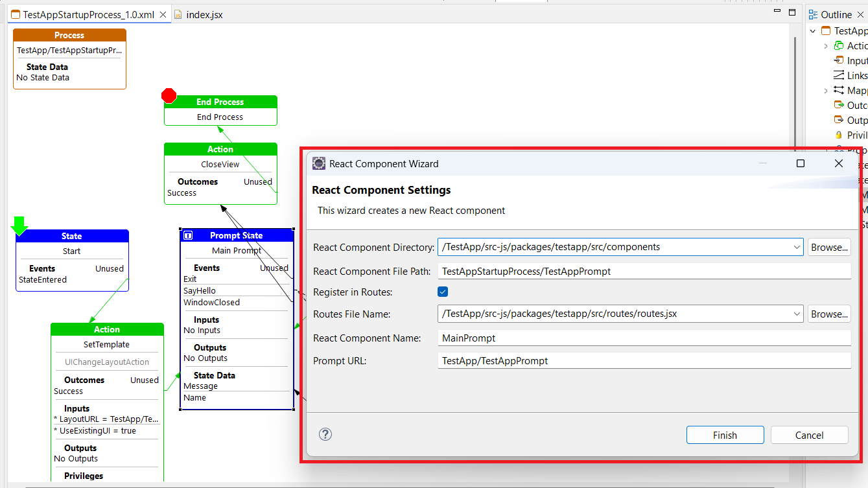Close the TestAppStartupProcess_1.0.xml tab
Screen dimensions: 868x488
(x=162, y=14)
